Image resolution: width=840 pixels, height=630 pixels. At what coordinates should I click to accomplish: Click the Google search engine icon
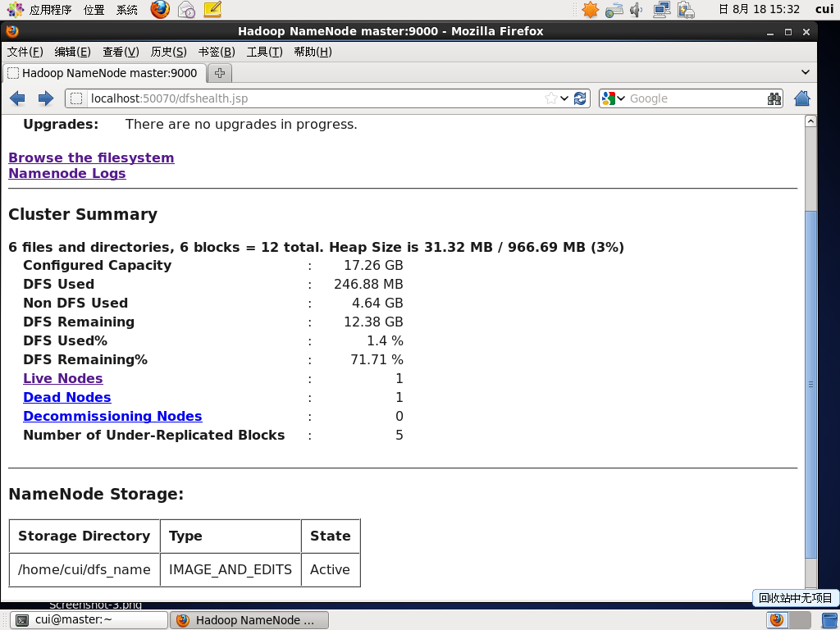point(608,98)
